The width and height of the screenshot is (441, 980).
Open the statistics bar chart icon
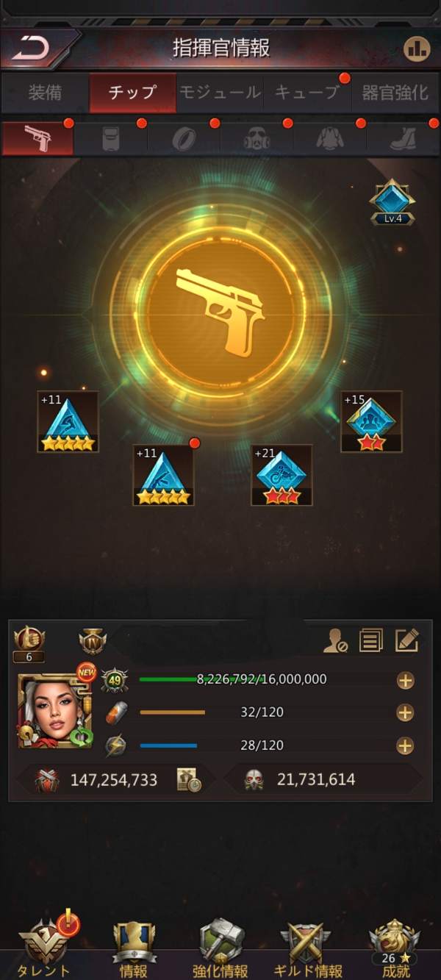click(x=417, y=49)
